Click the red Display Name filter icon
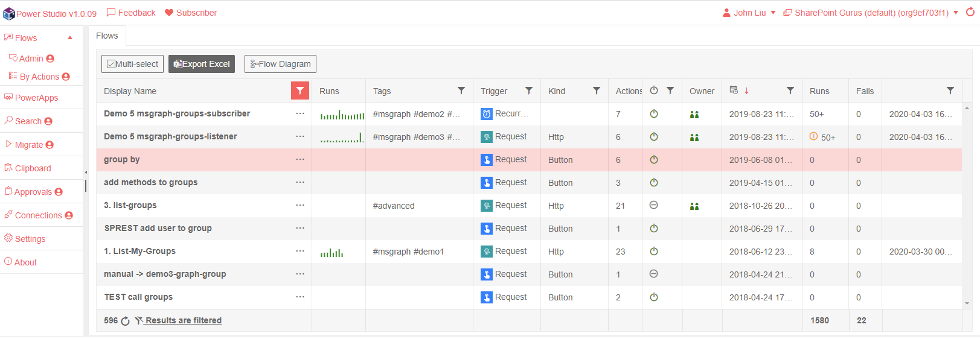 [x=300, y=90]
